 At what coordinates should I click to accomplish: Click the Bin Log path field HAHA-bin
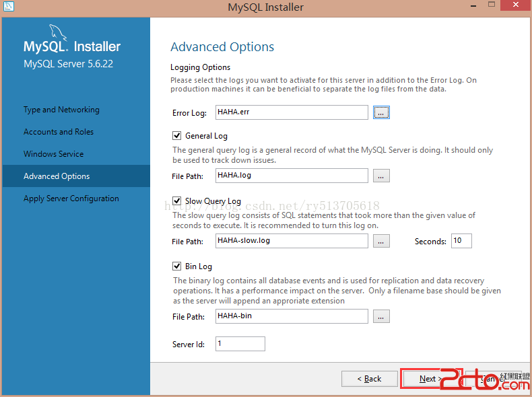click(292, 316)
